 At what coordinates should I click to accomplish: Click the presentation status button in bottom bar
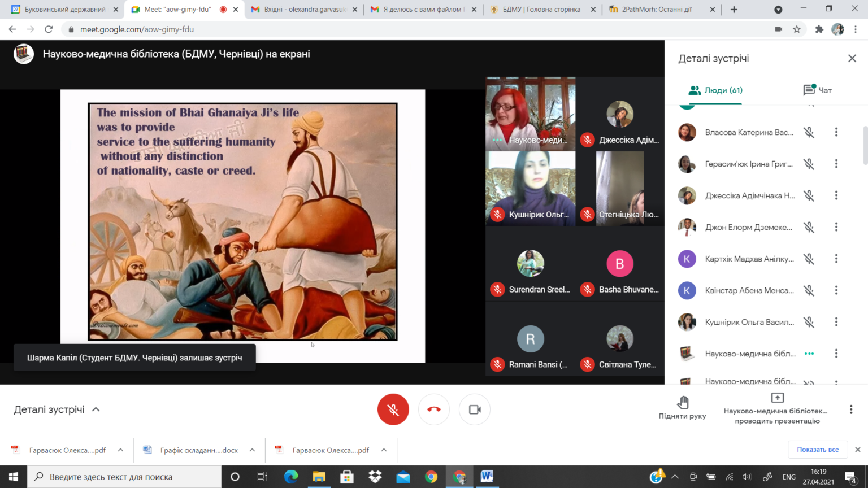(x=777, y=409)
